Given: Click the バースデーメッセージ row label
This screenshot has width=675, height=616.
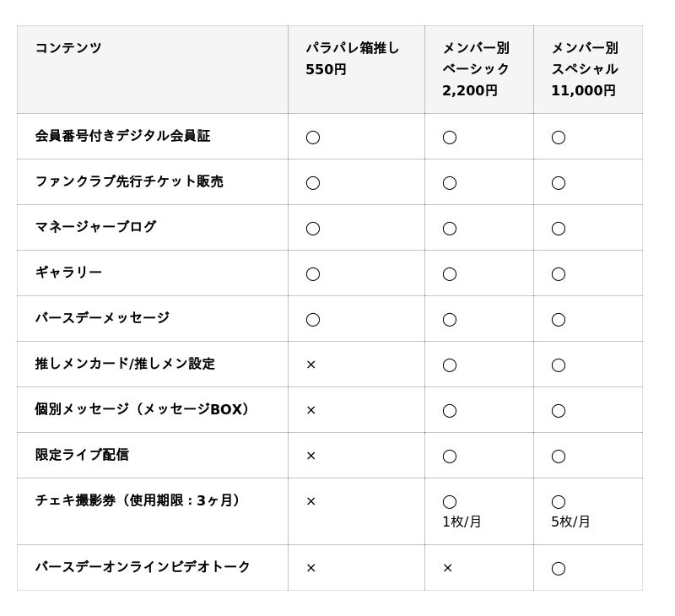Looking at the screenshot, I should pyautogui.click(x=102, y=318).
